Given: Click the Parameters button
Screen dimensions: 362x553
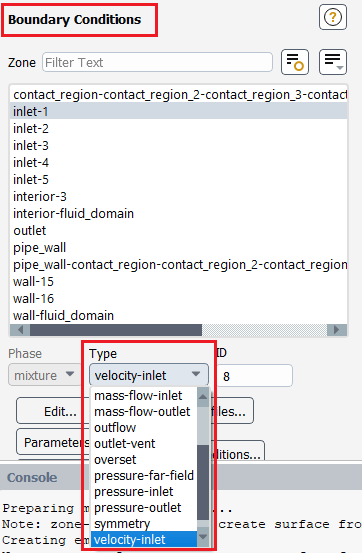Looking at the screenshot, I should click(53, 442).
